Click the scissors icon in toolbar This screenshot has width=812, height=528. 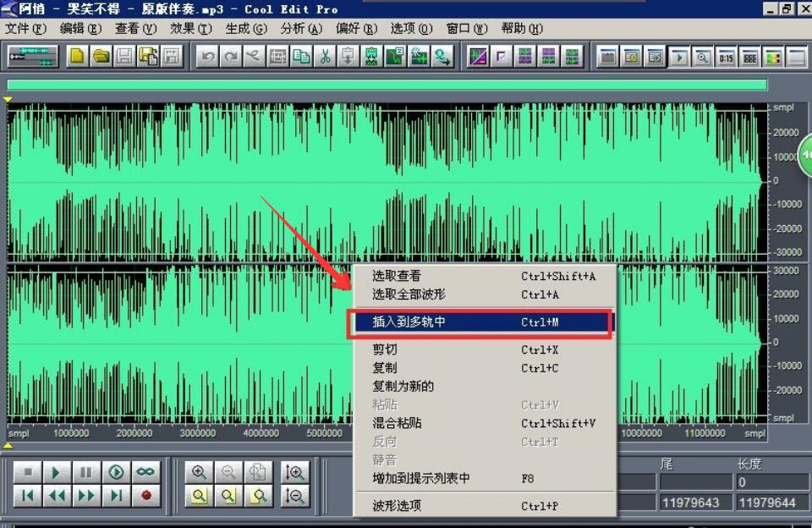325,57
